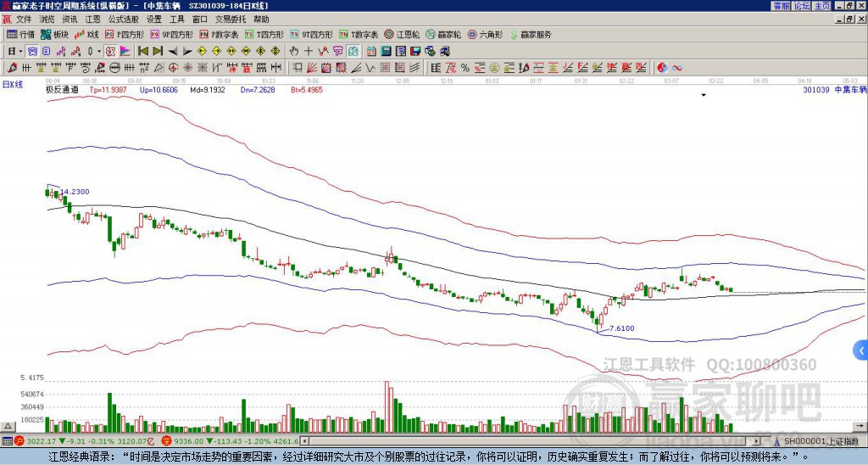The height and width of the screenshot is (465, 868).
Task: Click the percent % tool icon
Action: click(465, 68)
